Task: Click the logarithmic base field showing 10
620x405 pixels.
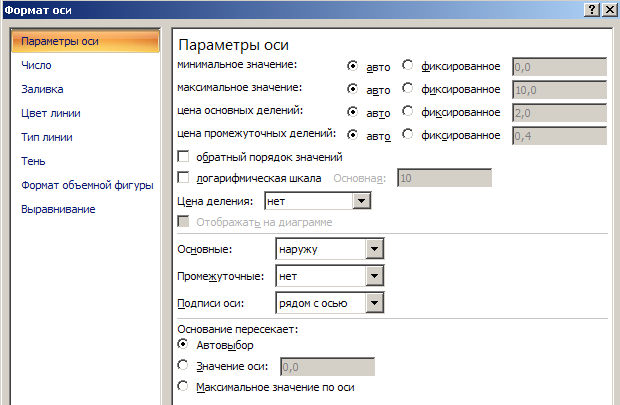Action: tap(444, 178)
